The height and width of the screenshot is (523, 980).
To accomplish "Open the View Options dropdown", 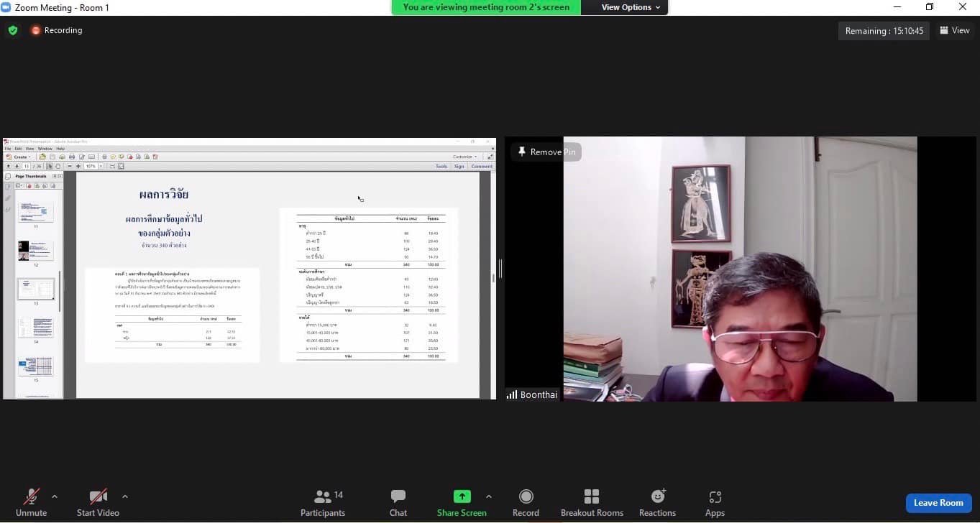I will click(x=631, y=7).
